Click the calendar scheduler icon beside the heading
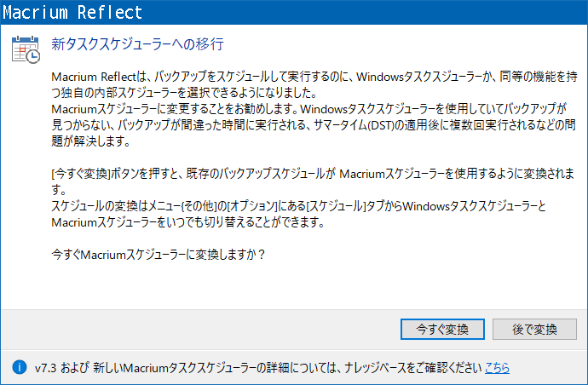Viewport: 588px width, 385px height. click(26, 49)
